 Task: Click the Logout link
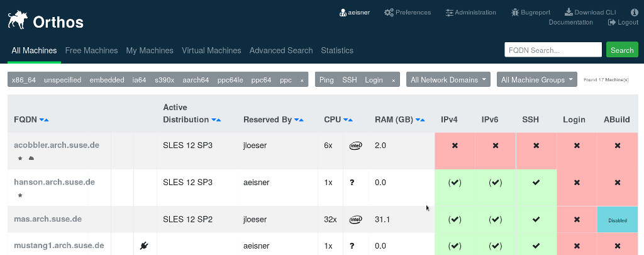[x=623, y=22]
